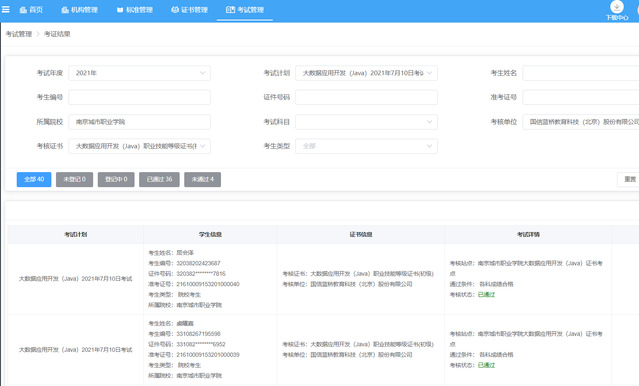Click the 准考证号 input field
Screen dimensions: 639x386
pos(581,97)
